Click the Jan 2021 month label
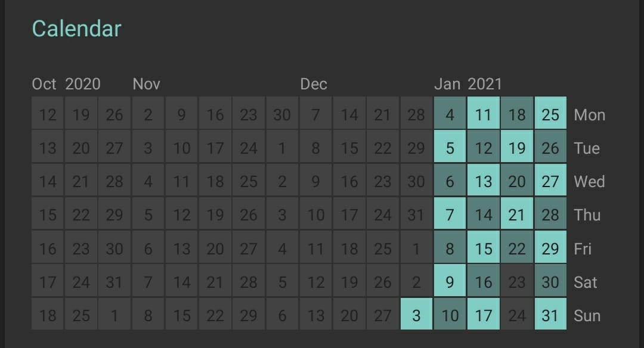 coord(468,84)
